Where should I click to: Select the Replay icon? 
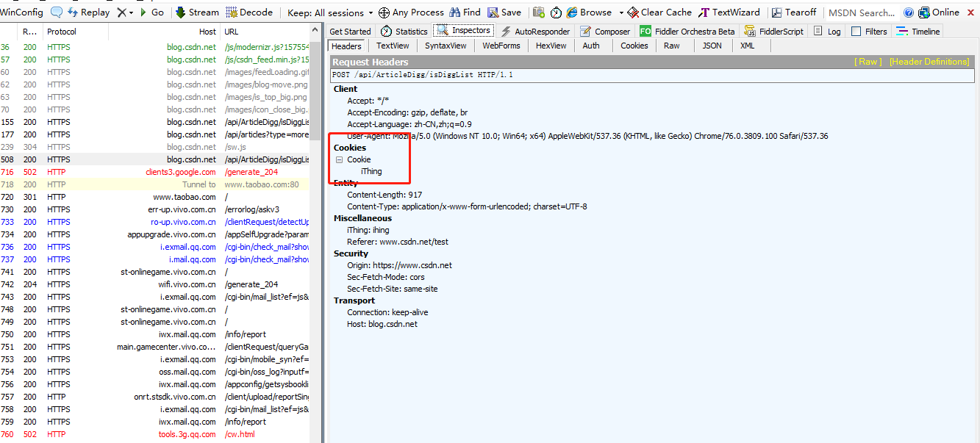(88, 12)
